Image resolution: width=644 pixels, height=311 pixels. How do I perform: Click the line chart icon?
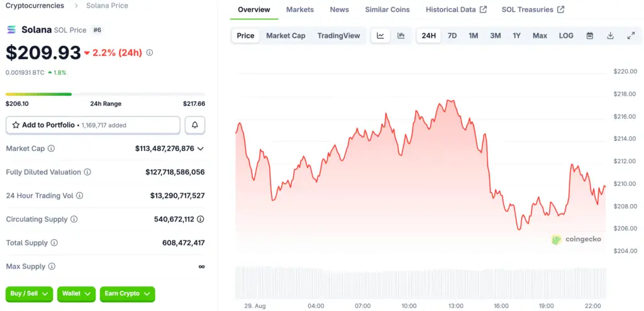(x=380, y=36)
